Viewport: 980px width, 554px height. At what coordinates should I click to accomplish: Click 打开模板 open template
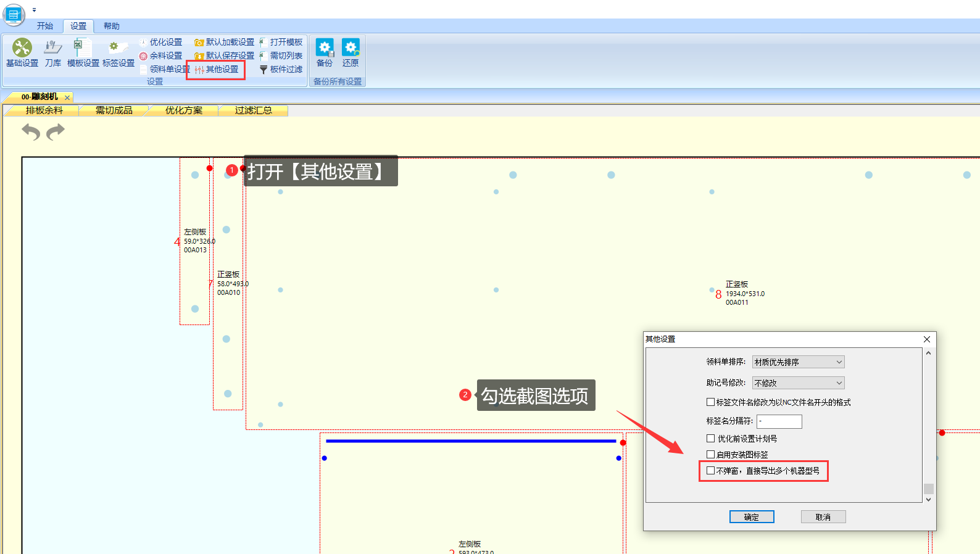tap(281, 42)
